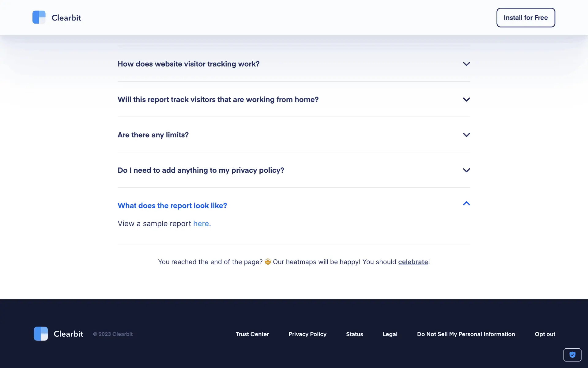The width and height of the screenshot is (588, 368).
Task: Click the Clearbit wordmark in header
Action: click(66, 18)
